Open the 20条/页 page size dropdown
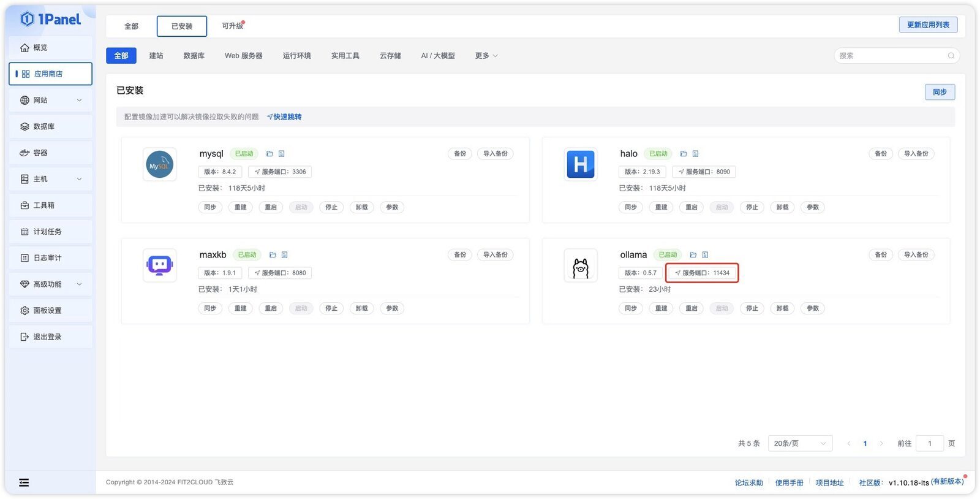 800,443
